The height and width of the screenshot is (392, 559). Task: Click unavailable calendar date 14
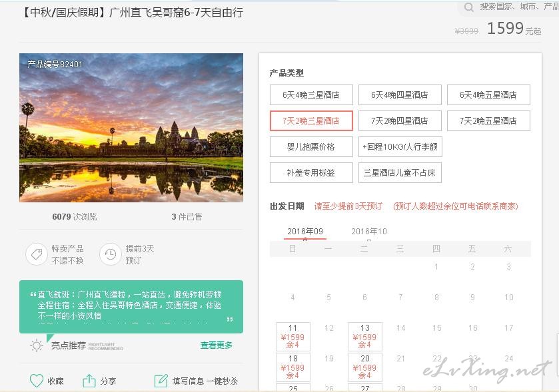coord(400,328)
